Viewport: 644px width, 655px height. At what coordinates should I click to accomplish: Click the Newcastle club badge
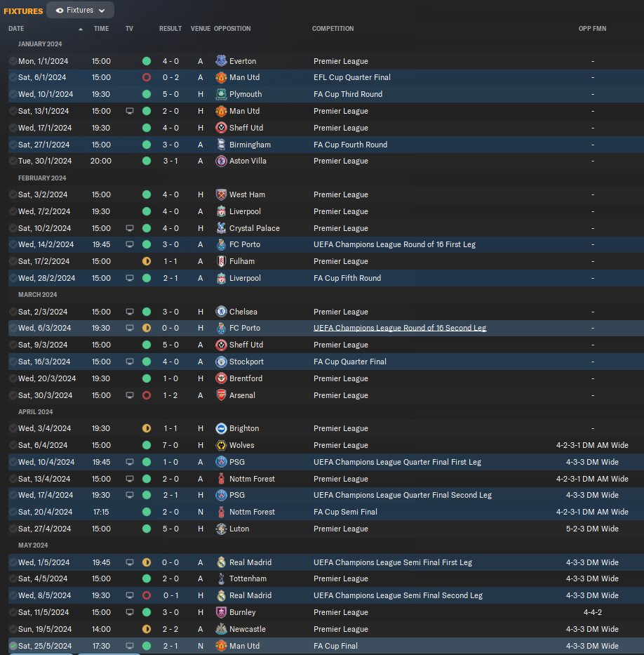click(221, 629)
